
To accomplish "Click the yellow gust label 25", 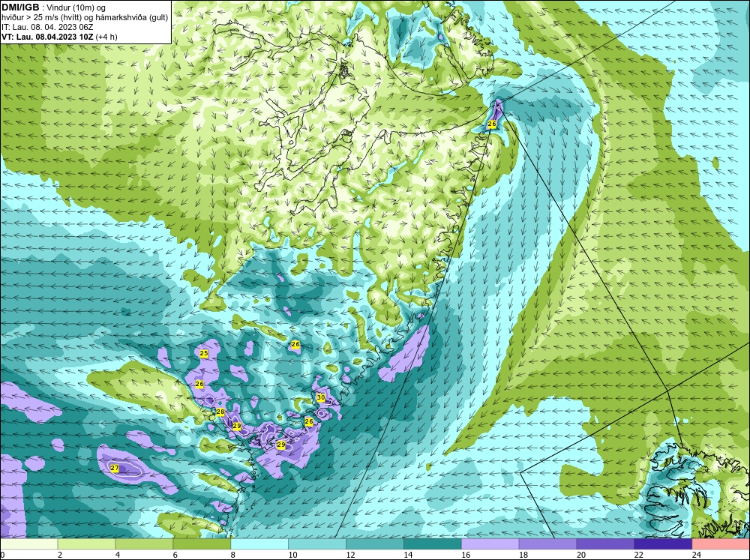I will 204,353.
